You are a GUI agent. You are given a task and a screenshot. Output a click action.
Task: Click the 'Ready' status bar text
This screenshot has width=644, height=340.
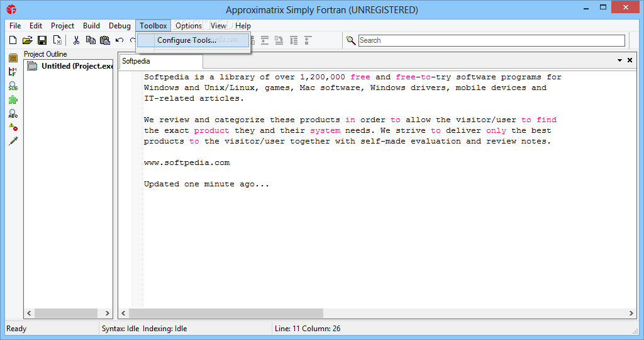click(x=16, y=329)
